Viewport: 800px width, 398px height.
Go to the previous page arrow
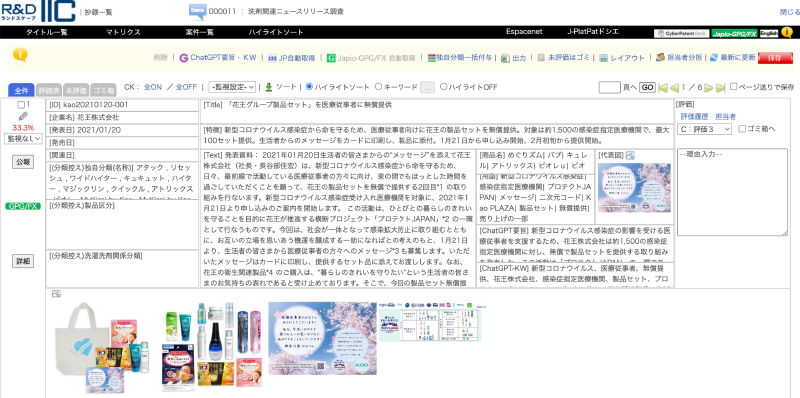click(674, 88)
